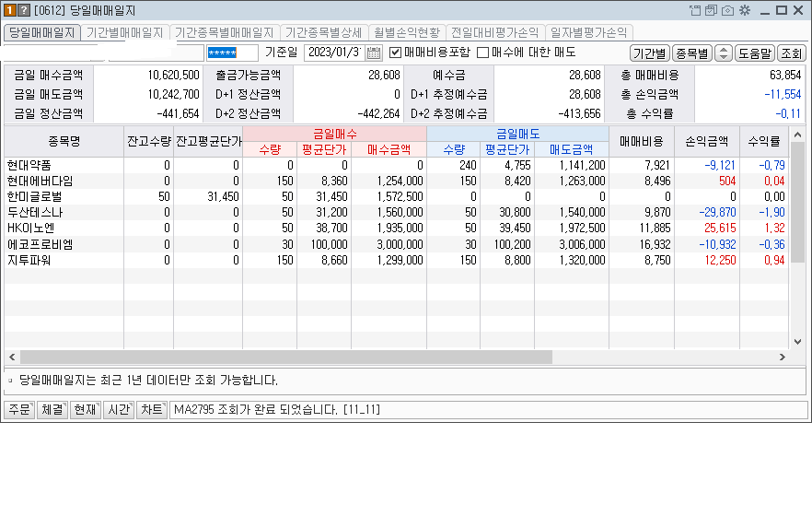
Task: Click the horizontal scrollbar thumb under the table
Action: (285, 357)
